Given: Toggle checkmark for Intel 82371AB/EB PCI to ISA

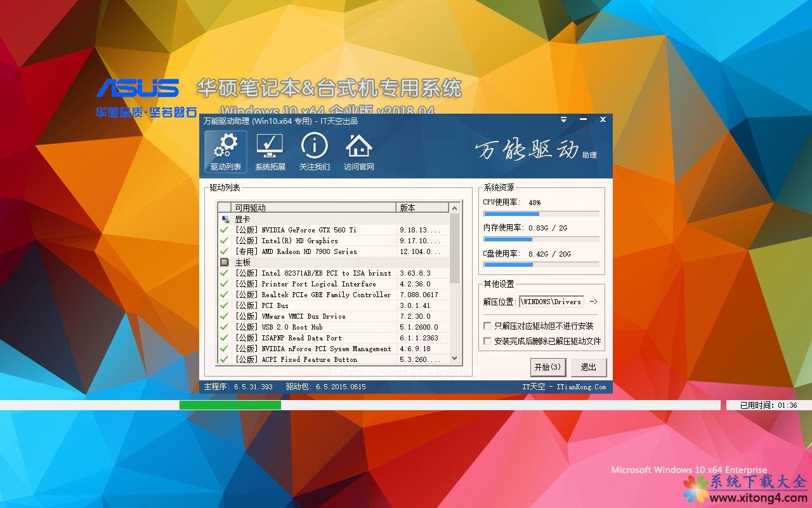Looking at the screenshot, I should click(225, 273).
